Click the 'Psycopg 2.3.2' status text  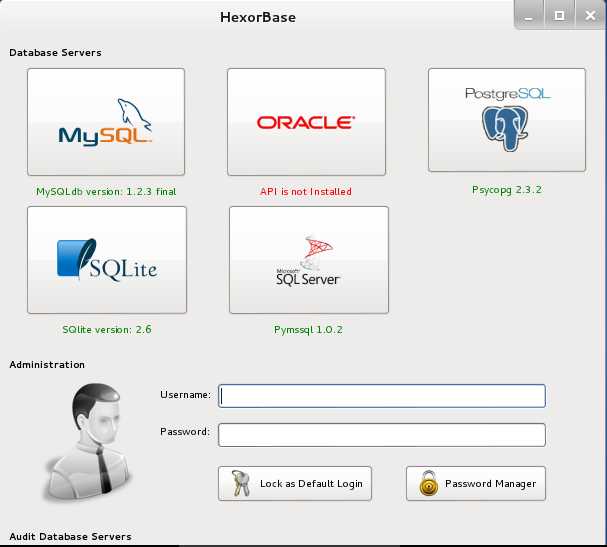tap(507, 190)
